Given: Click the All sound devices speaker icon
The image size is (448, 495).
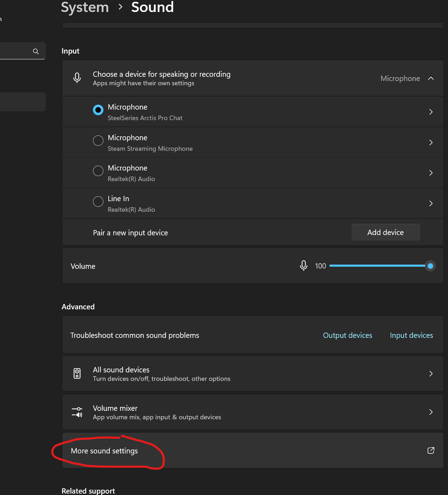Looking at the screenshot, I should tap(77, 373).
